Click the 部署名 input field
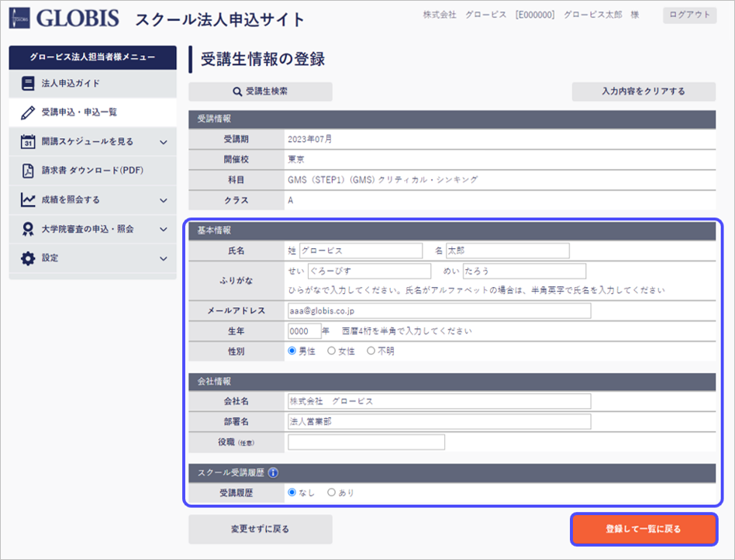735x560 pixels. (440, 422)
